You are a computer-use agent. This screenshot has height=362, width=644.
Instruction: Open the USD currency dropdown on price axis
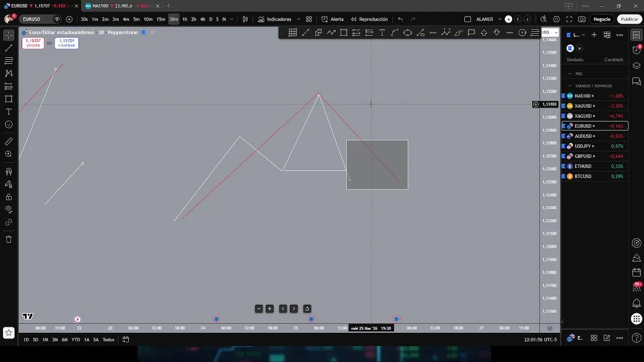(x=549, y=32)
